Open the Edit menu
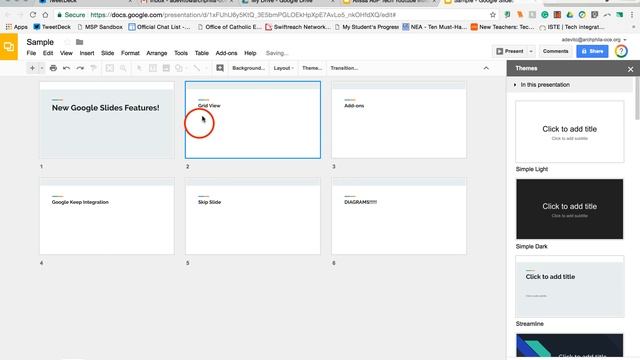 tap(48, 53)
